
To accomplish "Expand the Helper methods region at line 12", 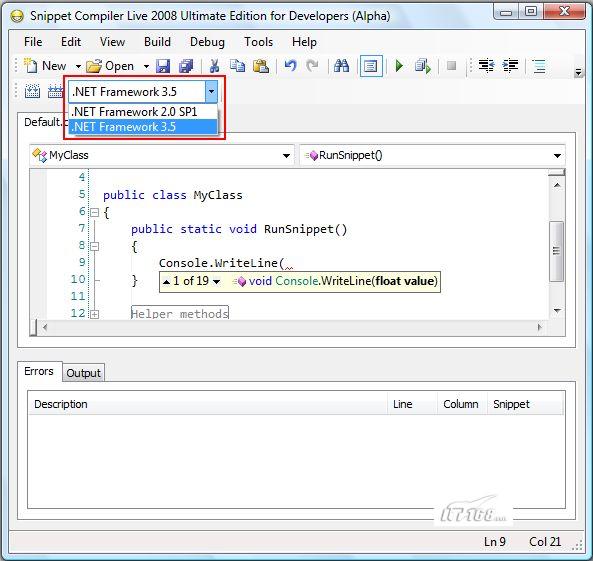I will pyautogui.click(x=95, y=314).
